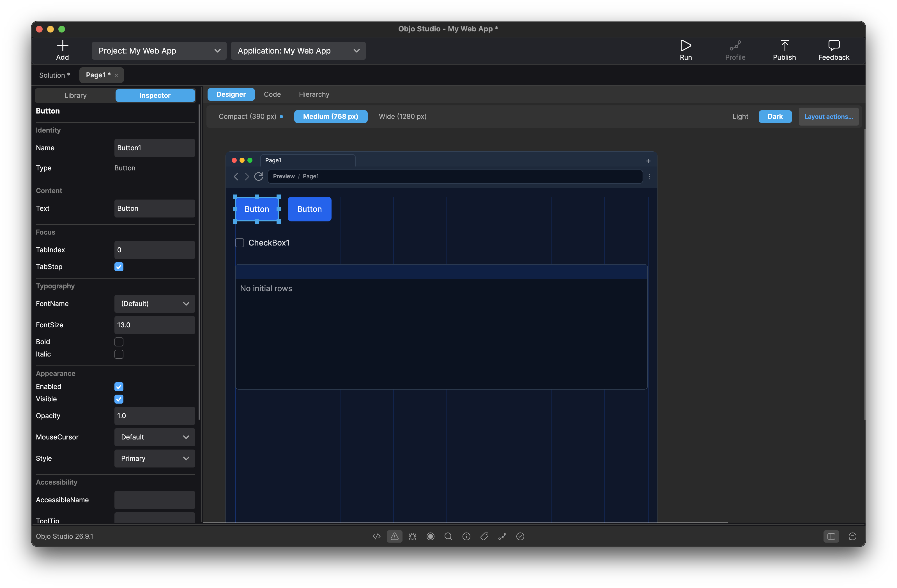Click the Page1 tab in preview browser
897x588 pixels.
tap(307, 161)
